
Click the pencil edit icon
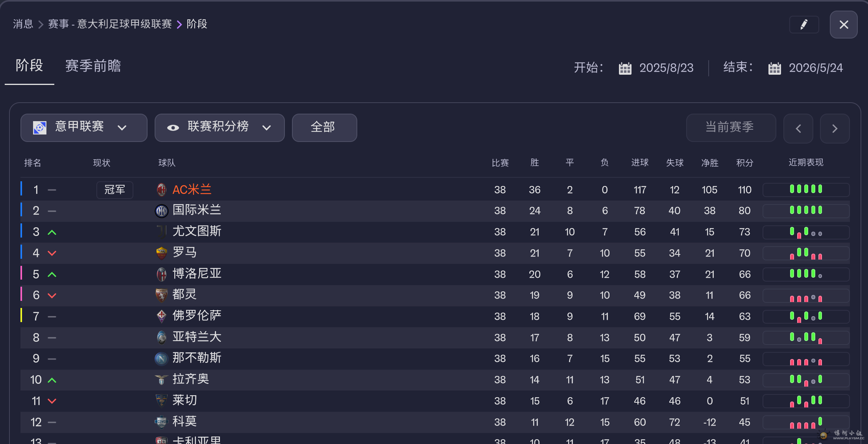point(804,25)
